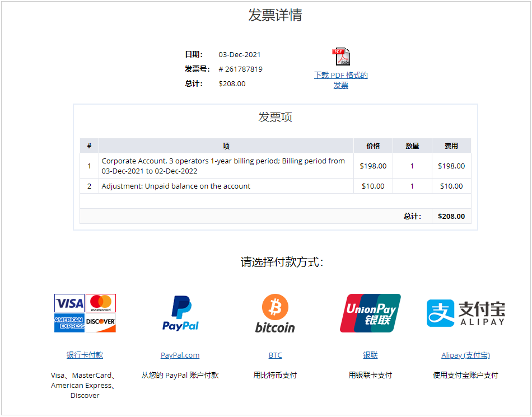Screen dimensions: 532x417
Task: Click the $198.00 price cell
Action: (x=373, y=166)
